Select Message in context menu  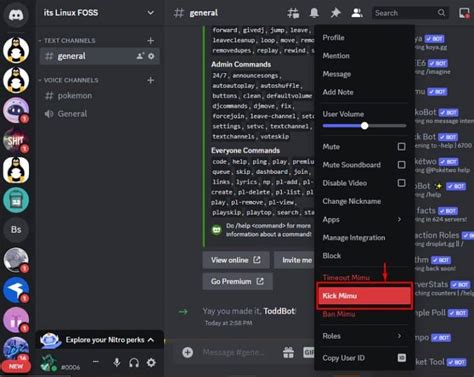[x=364, y=74]
